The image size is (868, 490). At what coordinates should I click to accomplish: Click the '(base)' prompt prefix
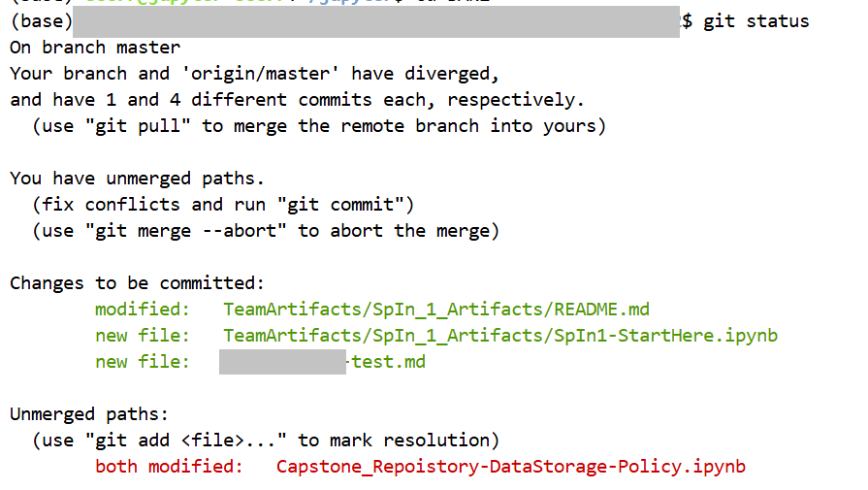[x=42, y=21]
